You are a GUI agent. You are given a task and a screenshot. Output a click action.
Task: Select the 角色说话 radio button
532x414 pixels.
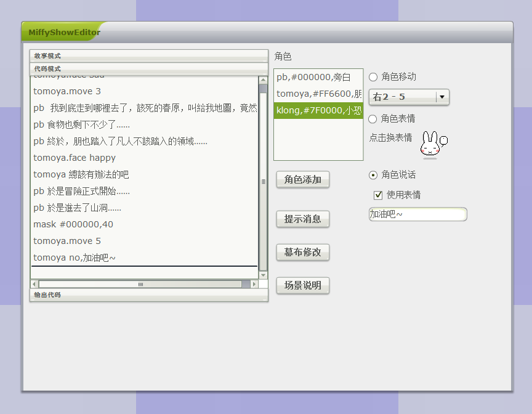373,175
